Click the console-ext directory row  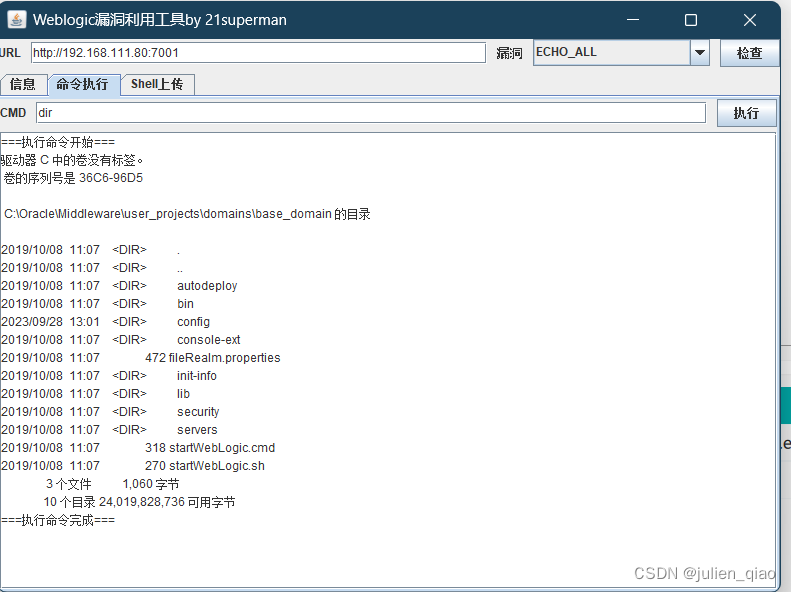[121, 340]
